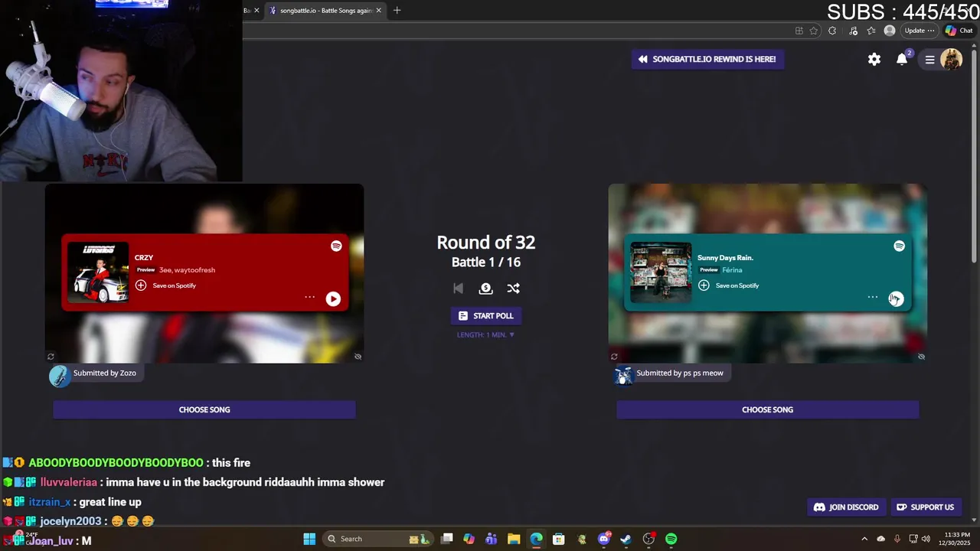Open the Songbattle.io Rewind banner
The height and width of the screenshot is (551, 980).
(x=708, y=59)
